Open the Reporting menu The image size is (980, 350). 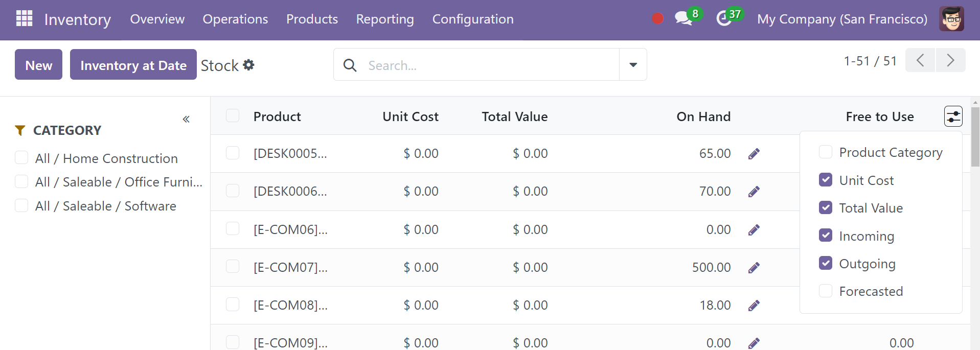(385, 19)
